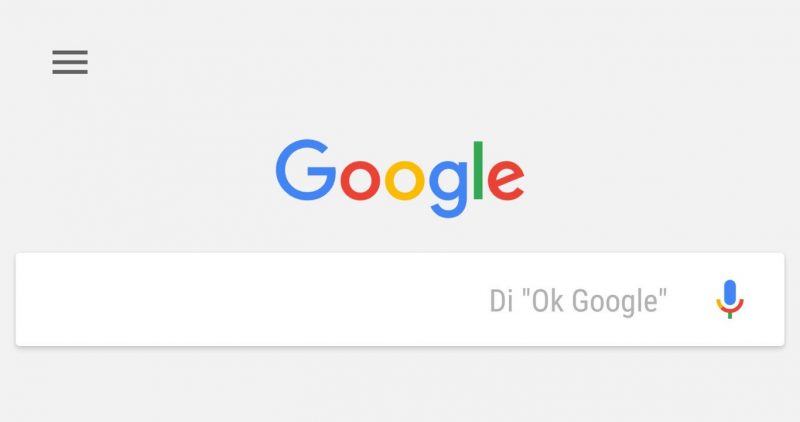Click the yellow o in Google logo
Image resolution: width=800 pixels, height=422 pixels.
tap(405, 180)
